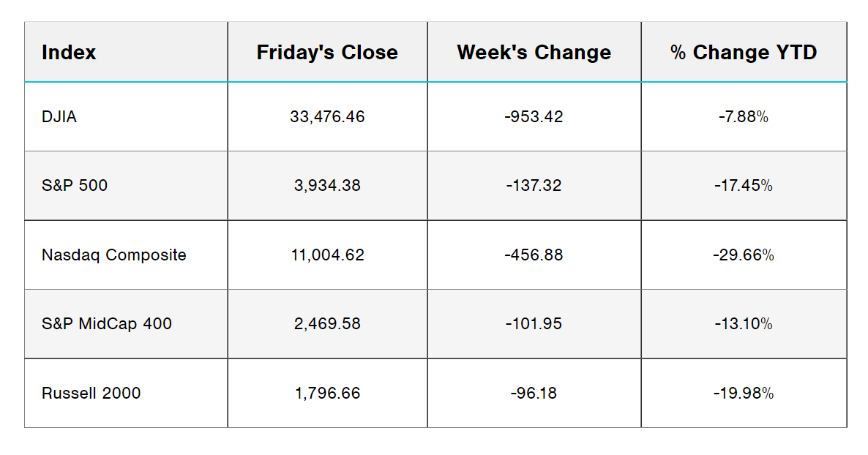
Task: Select DJIA YTD change -7.88%
Action: point(744,116)
